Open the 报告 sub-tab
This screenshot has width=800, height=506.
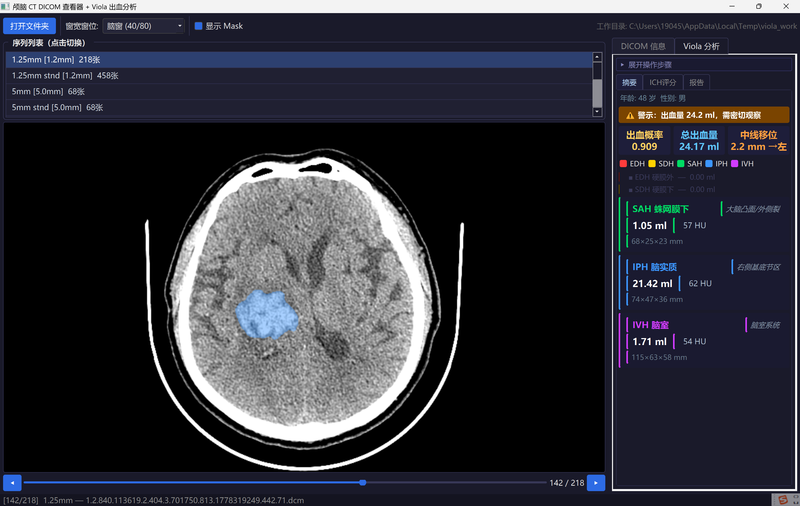(696, 82)
